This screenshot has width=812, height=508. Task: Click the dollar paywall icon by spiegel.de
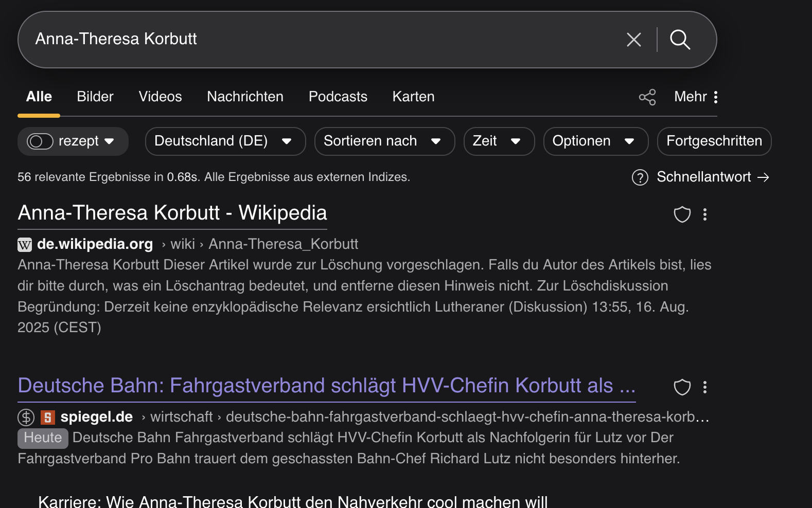(26, 417)
